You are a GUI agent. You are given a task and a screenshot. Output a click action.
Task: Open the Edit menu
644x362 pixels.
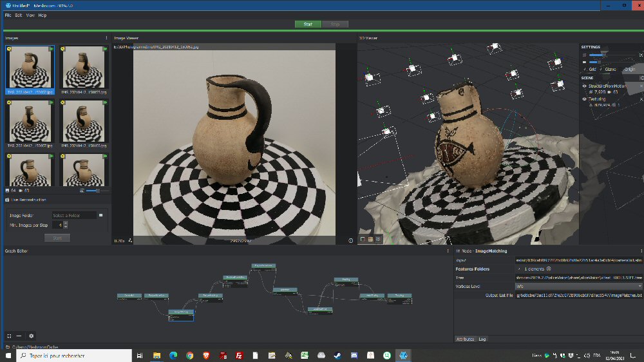pos(19,15)
